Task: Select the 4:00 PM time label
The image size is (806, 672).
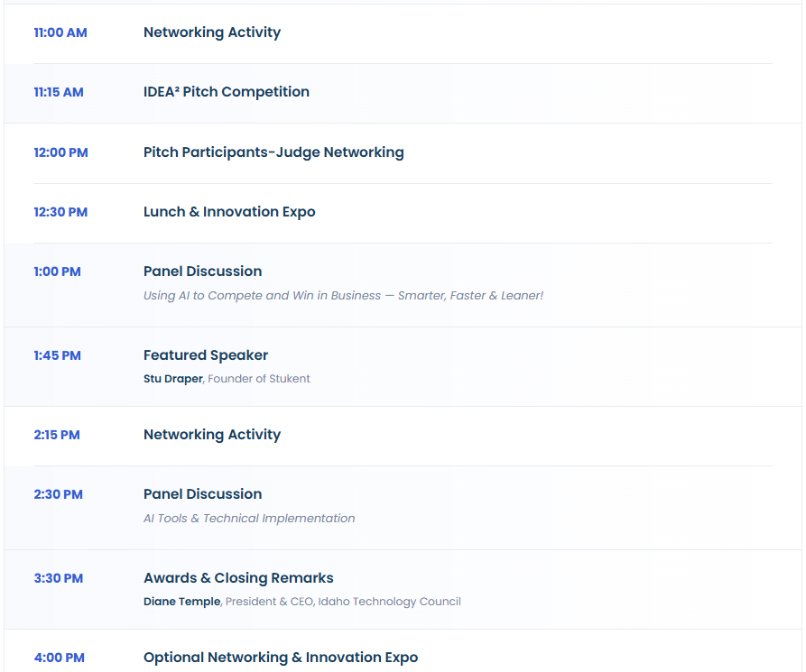Action: tap(60, 658)
